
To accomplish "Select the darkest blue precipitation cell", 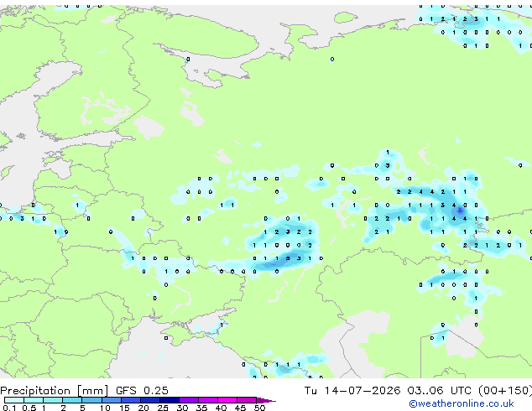I will coord(460,211).
